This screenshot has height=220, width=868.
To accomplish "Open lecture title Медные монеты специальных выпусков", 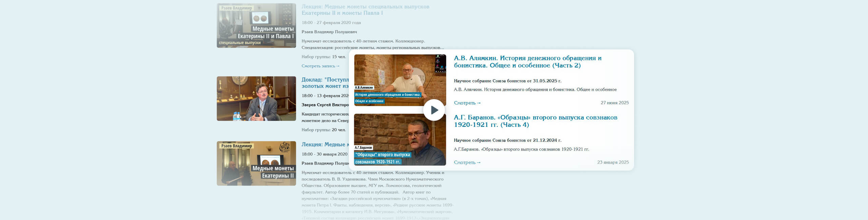I will [366, 10].
